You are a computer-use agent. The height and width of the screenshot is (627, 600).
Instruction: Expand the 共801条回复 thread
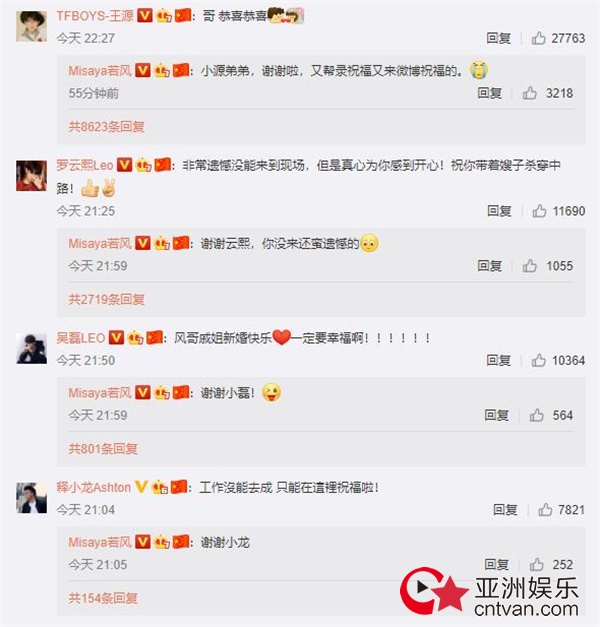tap(103, 449)
